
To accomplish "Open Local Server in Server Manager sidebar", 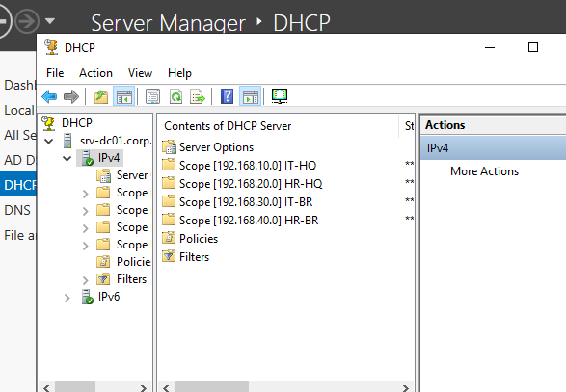I will click(18, 110).
